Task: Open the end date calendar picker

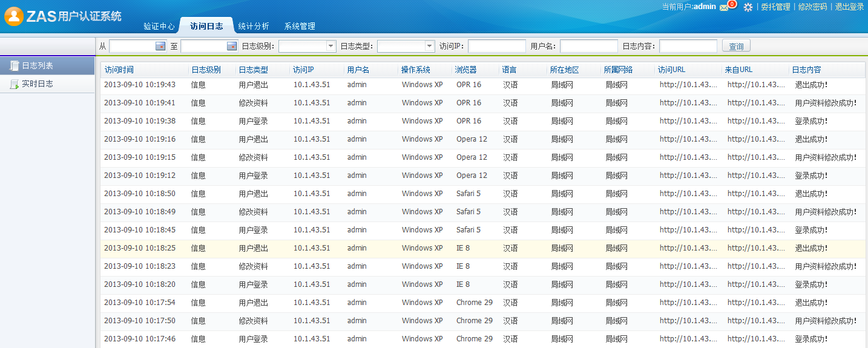Action: (x=232, y=46)
